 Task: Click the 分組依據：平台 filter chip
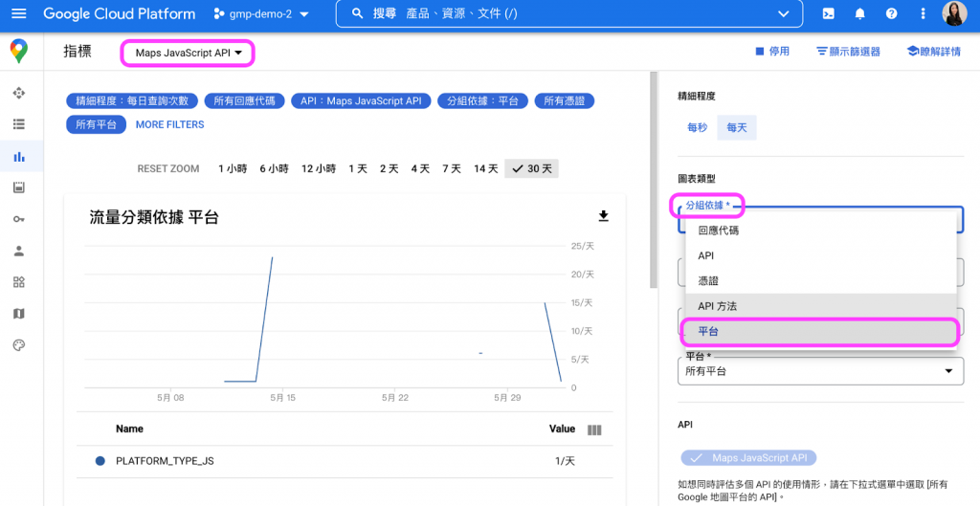(482, 101)
